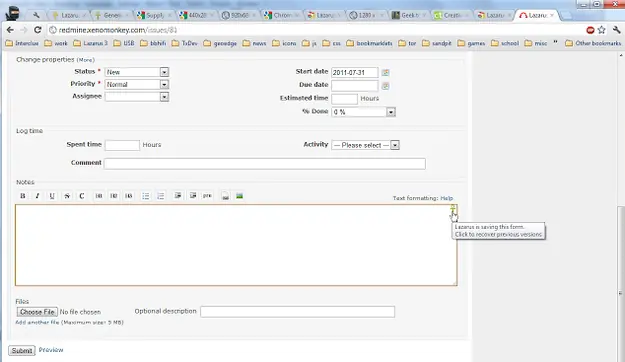Apply Bold formatting in Notes toolbar
Screen dimensions: 625x362
(x=23, y=196)
